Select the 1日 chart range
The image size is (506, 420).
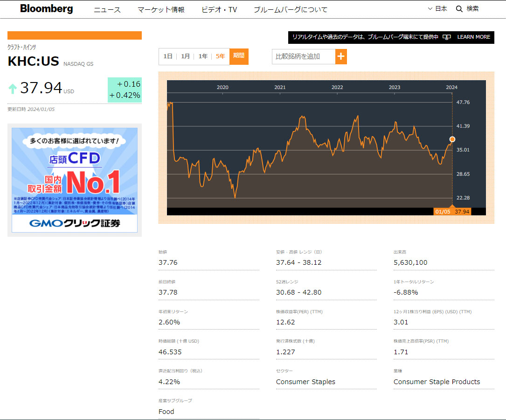tap(167, 56)
